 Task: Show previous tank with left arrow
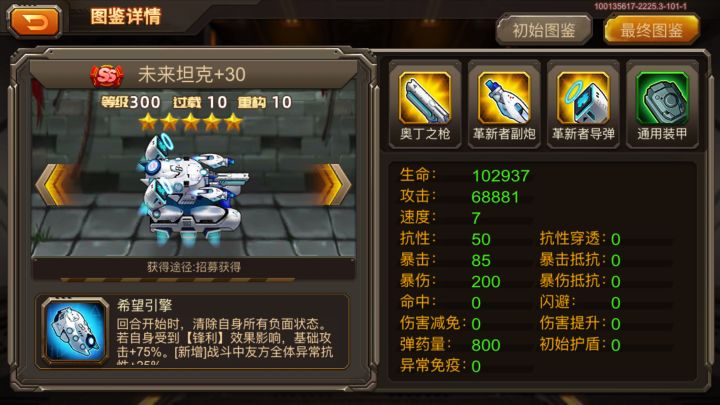(x=52, y=184)
